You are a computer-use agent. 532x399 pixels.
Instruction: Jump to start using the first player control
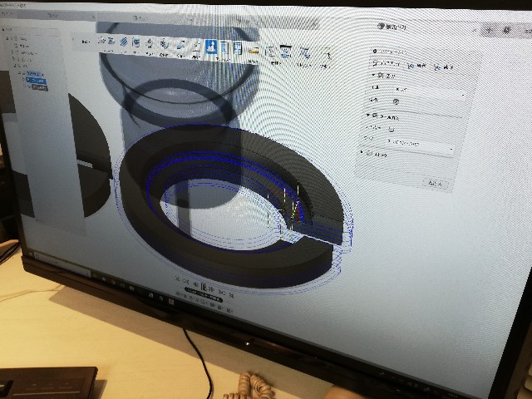tap(177, 279)
